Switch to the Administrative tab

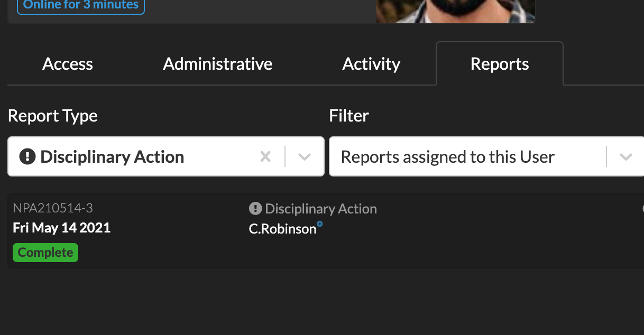(217, 63)
